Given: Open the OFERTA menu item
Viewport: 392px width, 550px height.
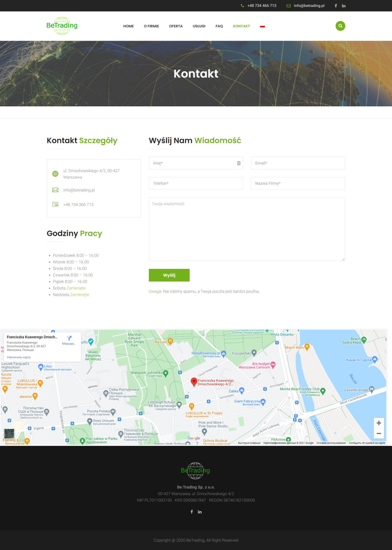Looking at the screenshot, I should tap(176, 26).
